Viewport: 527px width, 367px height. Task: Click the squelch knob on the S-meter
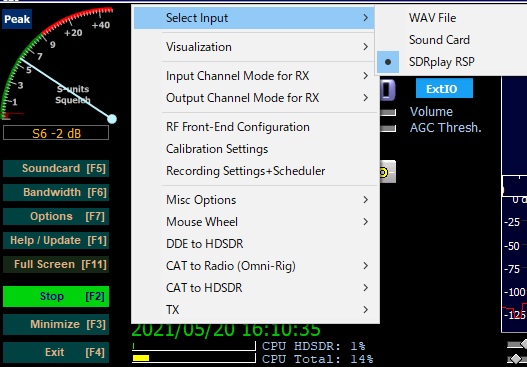[112, 119]
